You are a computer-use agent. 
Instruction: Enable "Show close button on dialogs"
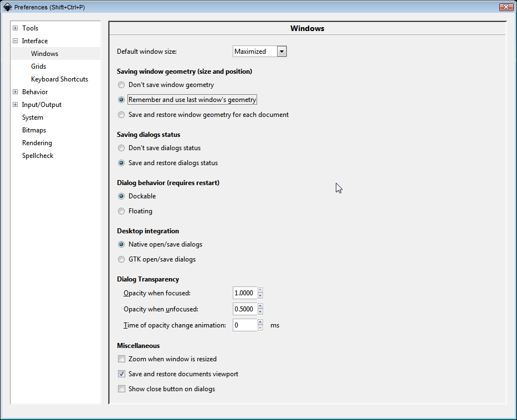click(x=121, y=388)
